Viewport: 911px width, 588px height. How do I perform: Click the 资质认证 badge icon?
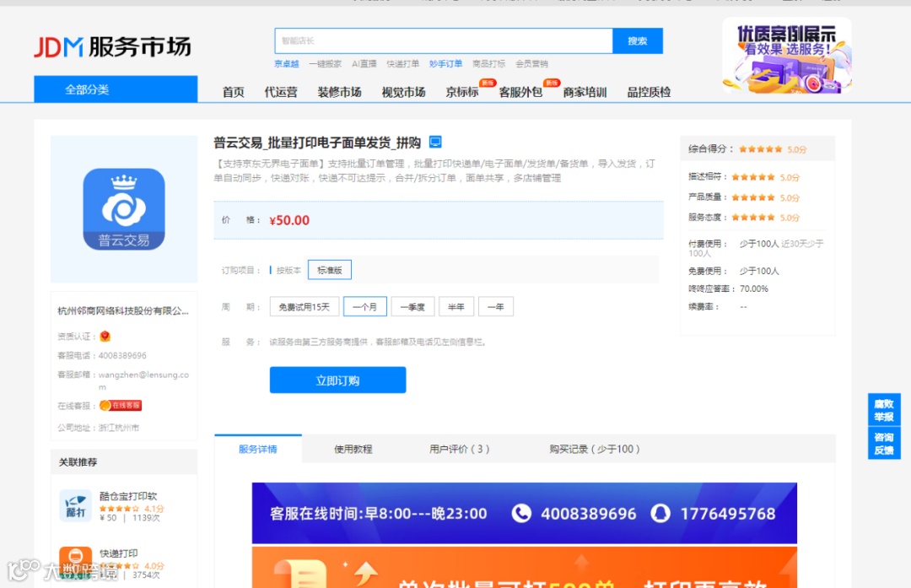pyautogui.click(x=105, y=336)
